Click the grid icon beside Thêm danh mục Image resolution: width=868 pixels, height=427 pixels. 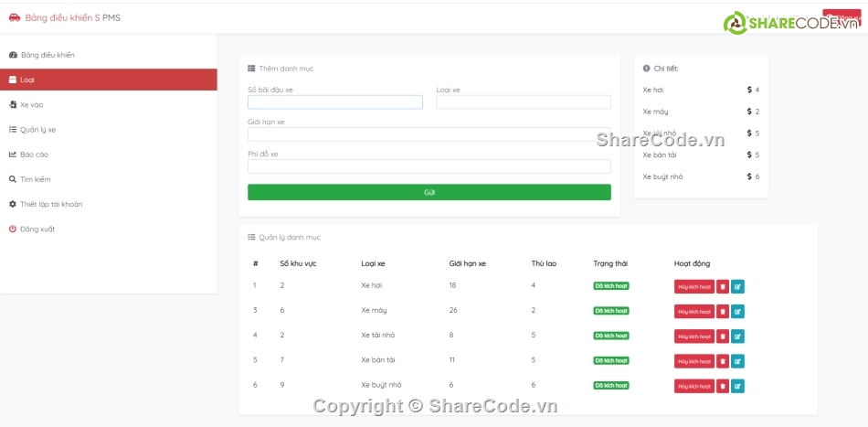pyautogui.click(x=251, y=69)
